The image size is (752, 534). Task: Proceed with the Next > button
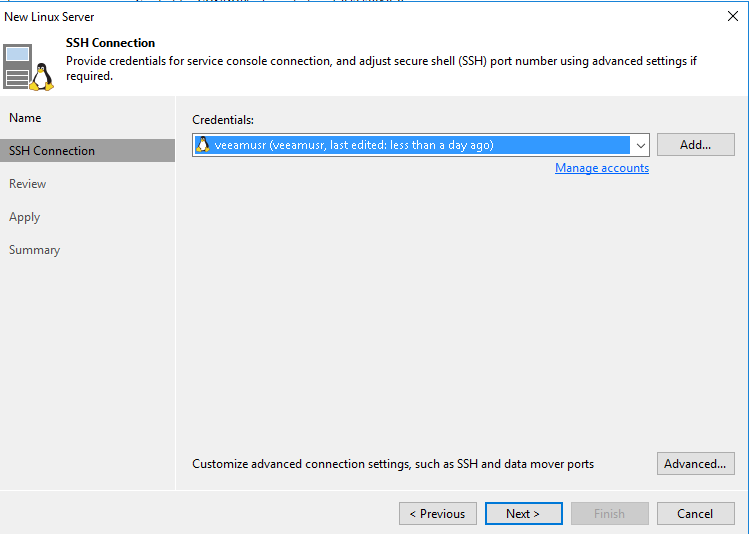523,513
